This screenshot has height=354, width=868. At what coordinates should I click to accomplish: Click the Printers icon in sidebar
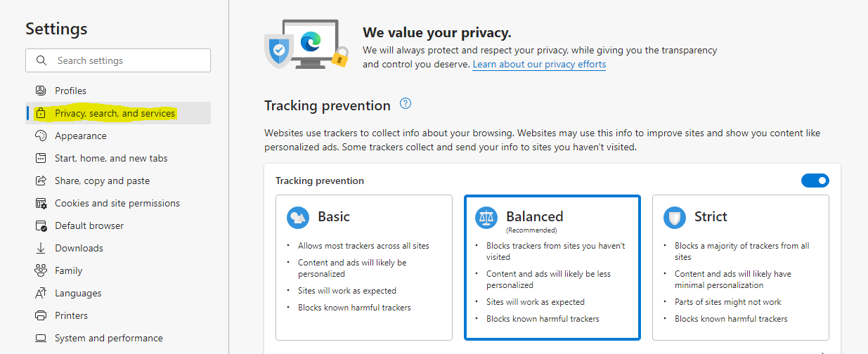41,315
